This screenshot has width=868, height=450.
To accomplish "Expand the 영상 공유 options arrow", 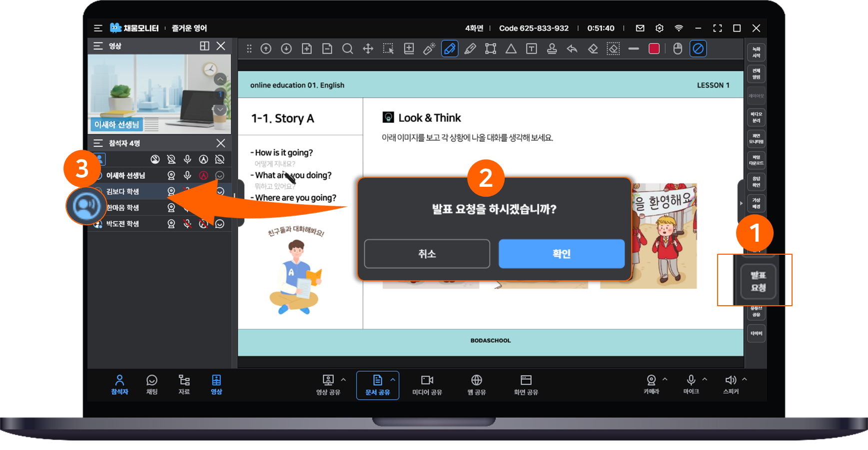I will (343, 380).
